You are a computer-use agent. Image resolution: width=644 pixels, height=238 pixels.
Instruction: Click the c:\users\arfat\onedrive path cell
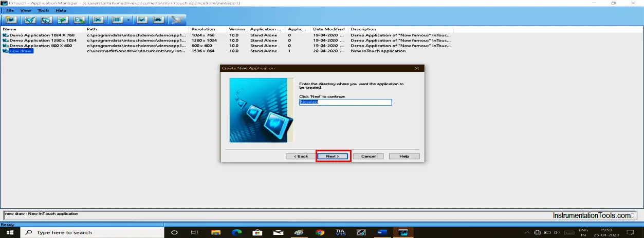137,51
